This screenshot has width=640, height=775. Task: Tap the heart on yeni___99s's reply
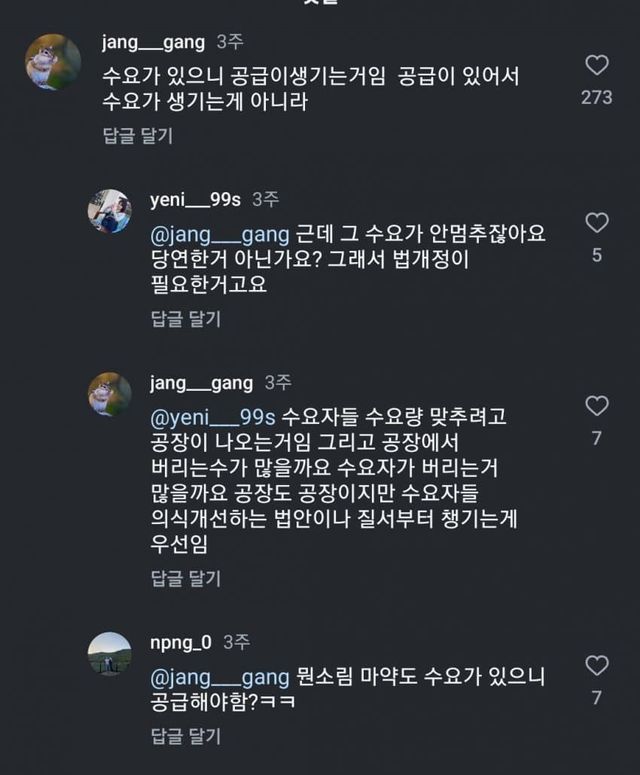(596, 223)
